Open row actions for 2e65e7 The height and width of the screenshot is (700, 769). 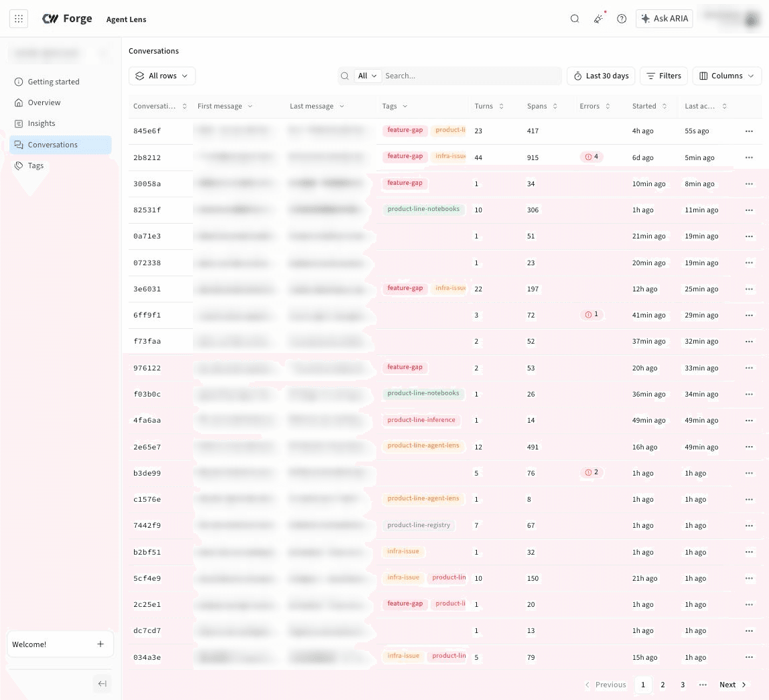tap(749, 447)
